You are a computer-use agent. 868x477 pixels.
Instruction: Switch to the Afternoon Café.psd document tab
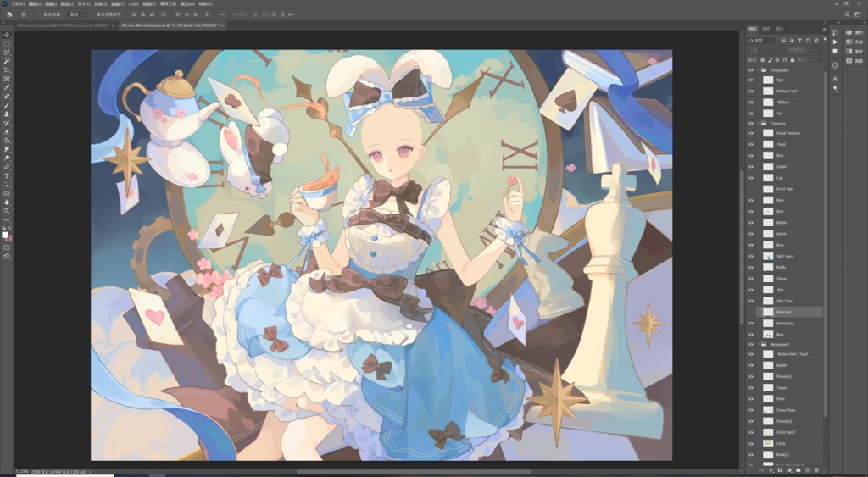[x=63, y=25]
